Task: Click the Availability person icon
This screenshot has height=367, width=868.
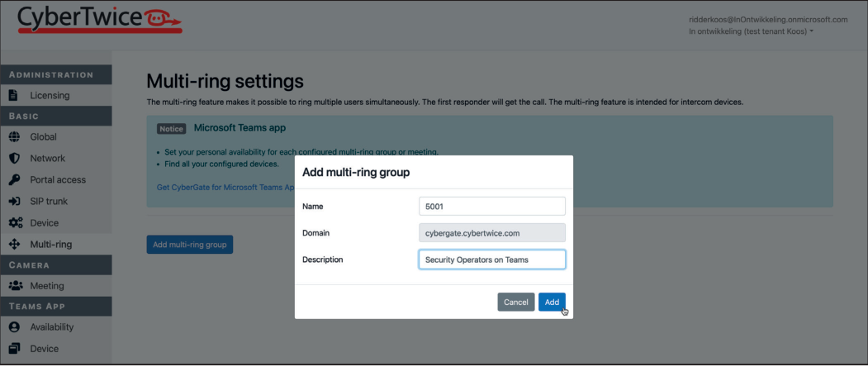Action: pos(14,327)
